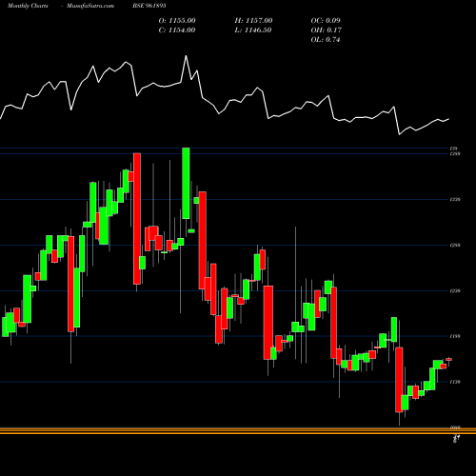Click the open price 'O: 1155.00'
476x476 pixels.
177,21
